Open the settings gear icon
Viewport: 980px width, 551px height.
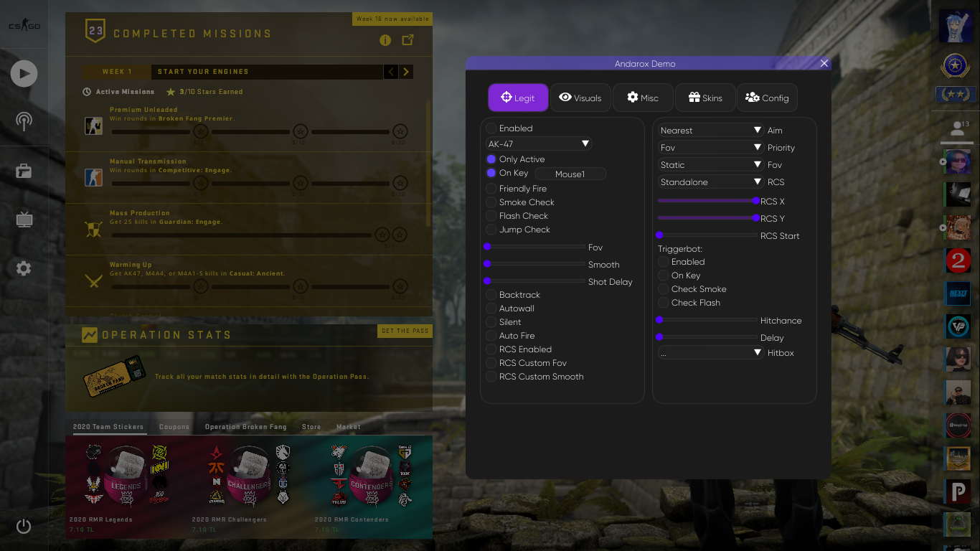(24, 268)
